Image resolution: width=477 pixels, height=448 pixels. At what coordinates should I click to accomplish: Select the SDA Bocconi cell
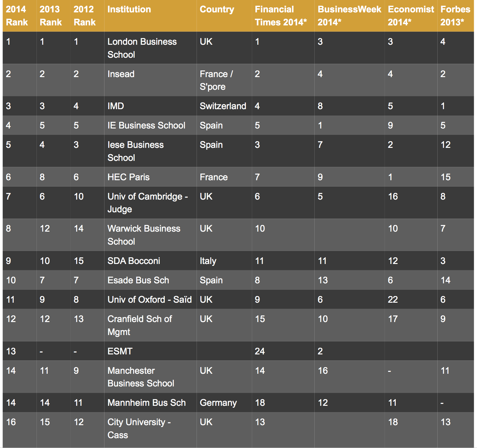coord(151,261)
